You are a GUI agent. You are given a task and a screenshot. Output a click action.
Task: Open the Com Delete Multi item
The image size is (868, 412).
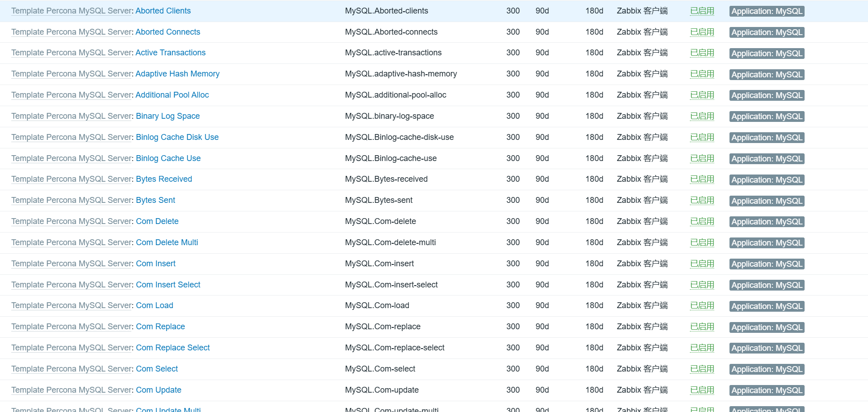[x=167, y=242]
